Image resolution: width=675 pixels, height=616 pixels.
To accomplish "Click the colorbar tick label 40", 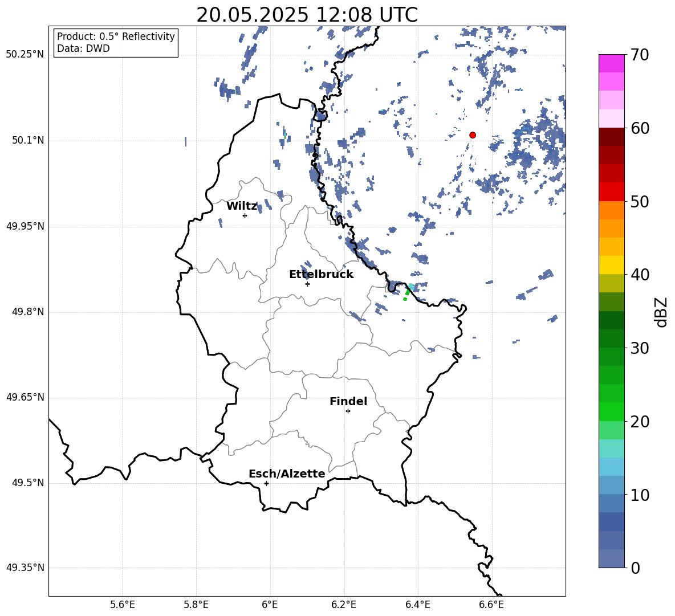I will [640, 275].
